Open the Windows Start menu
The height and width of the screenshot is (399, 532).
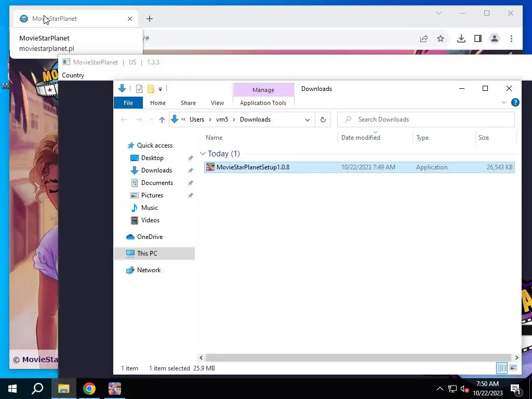click(12, 389)
